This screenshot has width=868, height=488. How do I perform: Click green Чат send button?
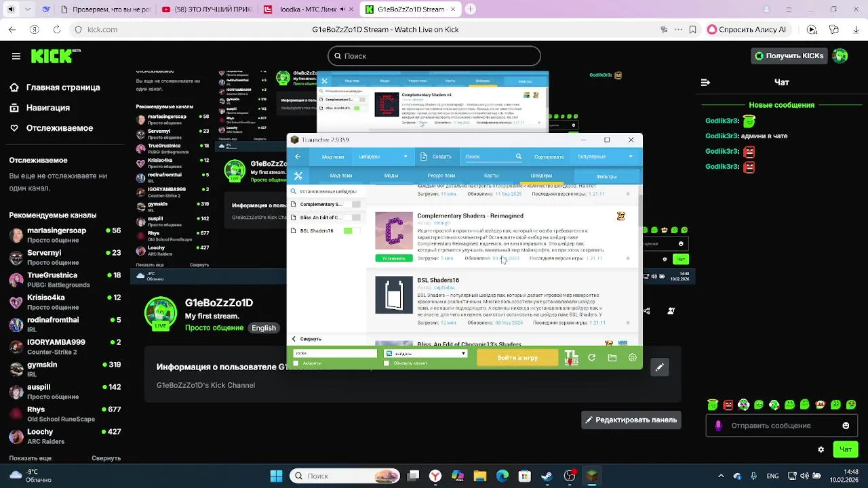[846, 449]
